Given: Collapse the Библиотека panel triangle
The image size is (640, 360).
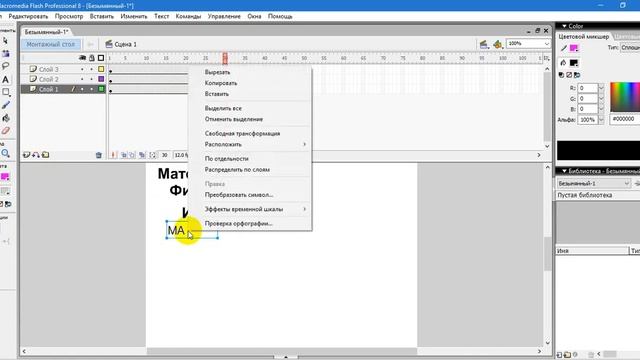Looking at the screenshot, I should coord(564,171).
